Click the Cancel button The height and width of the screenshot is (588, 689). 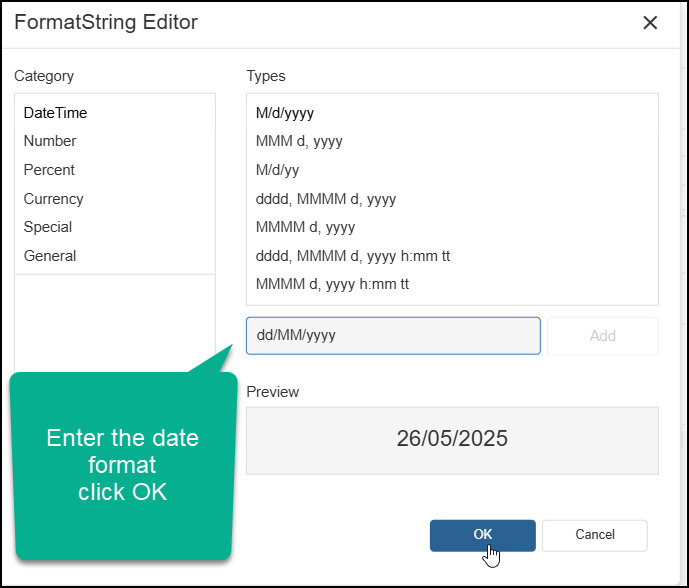point(595,535)
